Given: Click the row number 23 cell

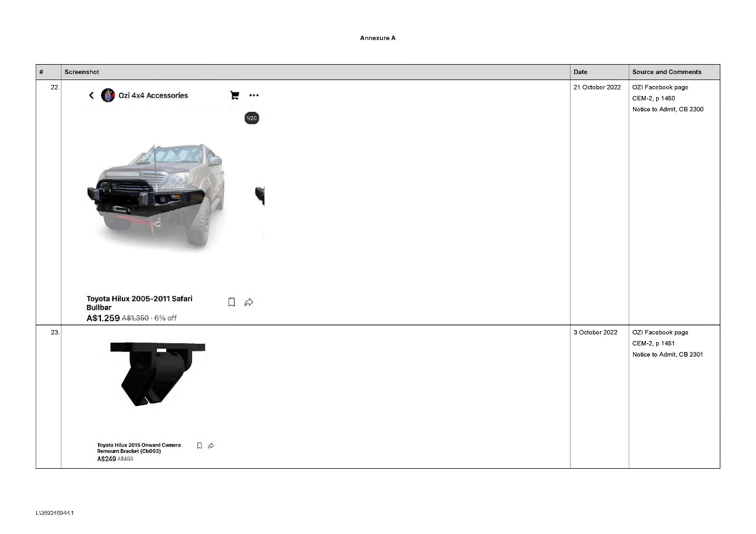Looking at the screenshot, I should 55,332.
